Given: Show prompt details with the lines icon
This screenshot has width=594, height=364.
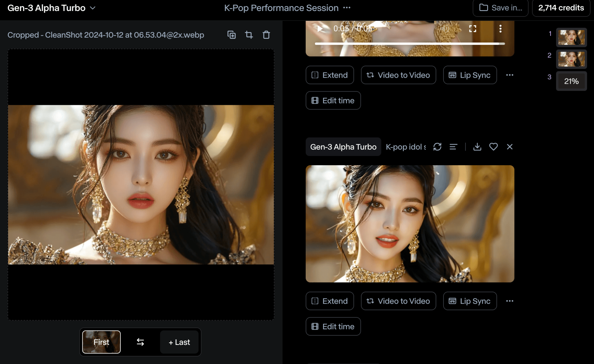Looking at the screenshot, I should 453,147.
